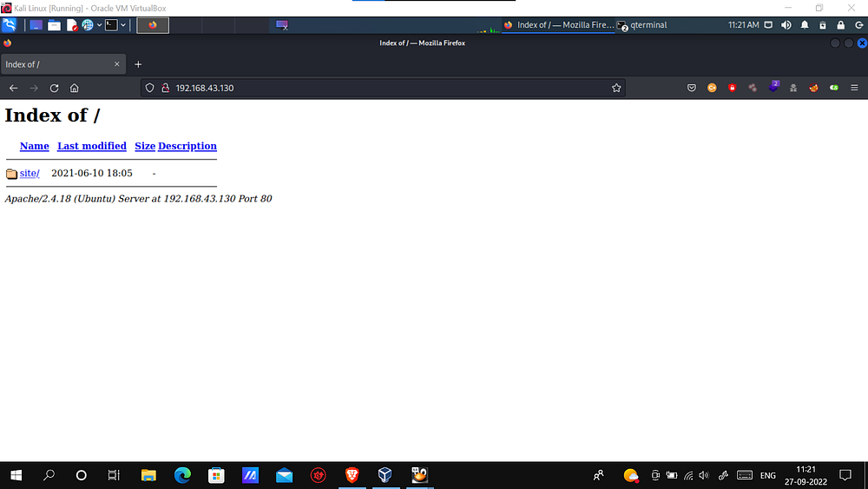The height and width of the screenshot is (489, 868).
Task: Expand the dropdown arrow beside web browser launcher
Action: (98, 25)
